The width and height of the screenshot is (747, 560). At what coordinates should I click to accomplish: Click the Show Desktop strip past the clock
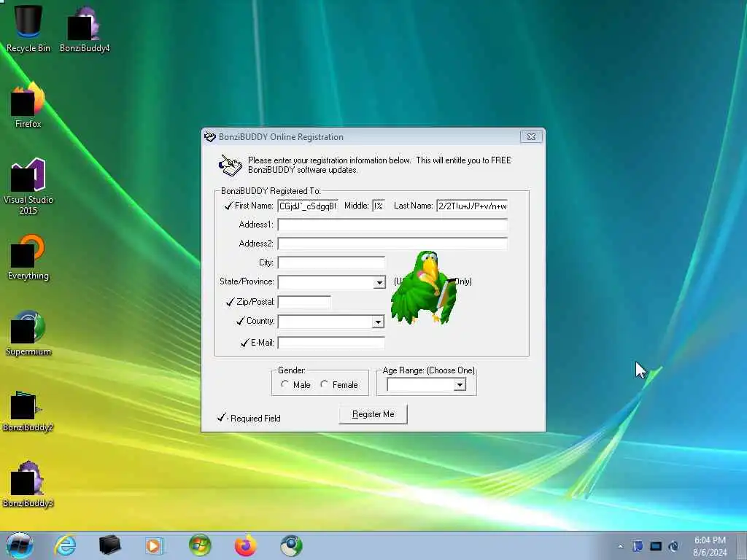[x=742, y=546]
